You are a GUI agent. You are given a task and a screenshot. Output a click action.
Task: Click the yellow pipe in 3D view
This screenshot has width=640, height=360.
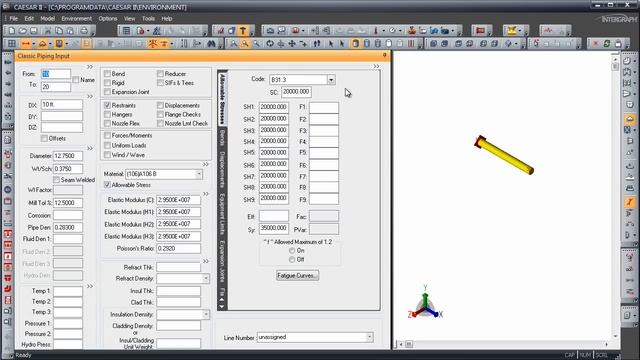507,156
